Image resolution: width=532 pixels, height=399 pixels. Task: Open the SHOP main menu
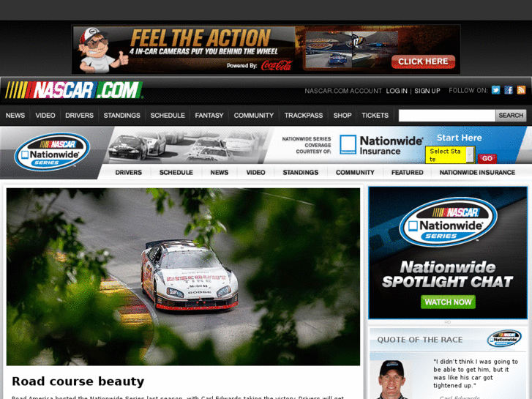click(342, 116)
